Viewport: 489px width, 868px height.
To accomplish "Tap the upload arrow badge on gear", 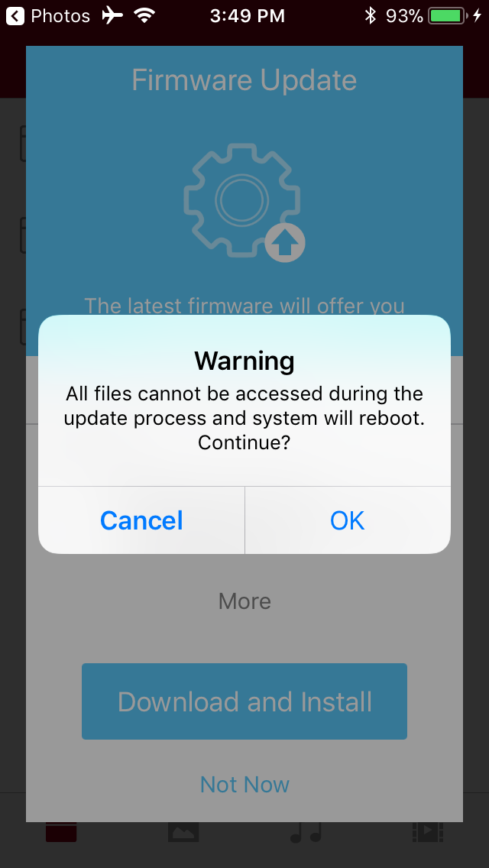I will [285, 243].
